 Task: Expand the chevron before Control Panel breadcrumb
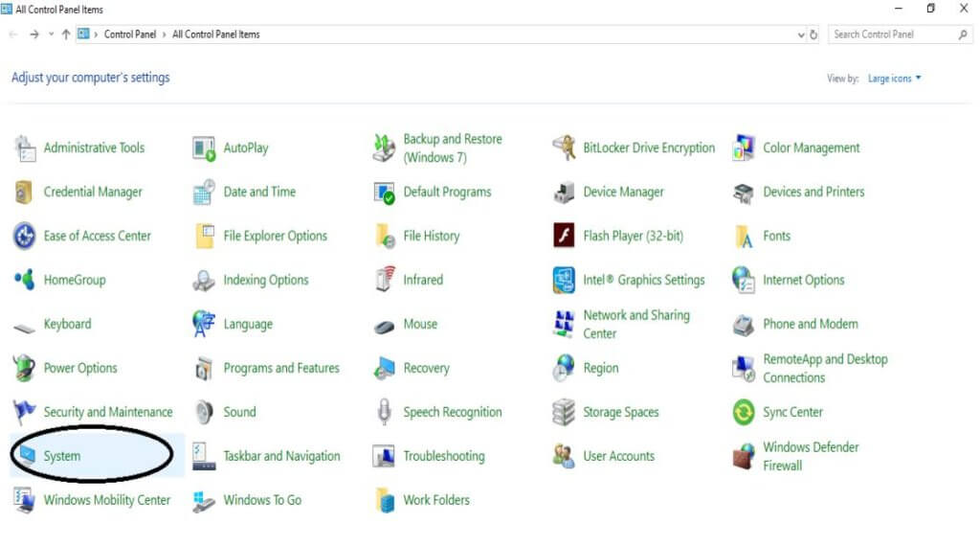tap(96, 34)
